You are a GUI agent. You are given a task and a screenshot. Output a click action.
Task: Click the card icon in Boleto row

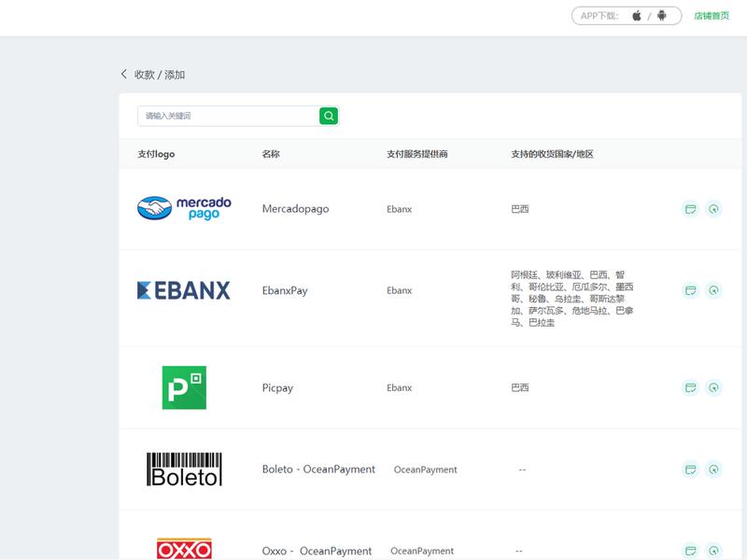[x=690, y=469]
